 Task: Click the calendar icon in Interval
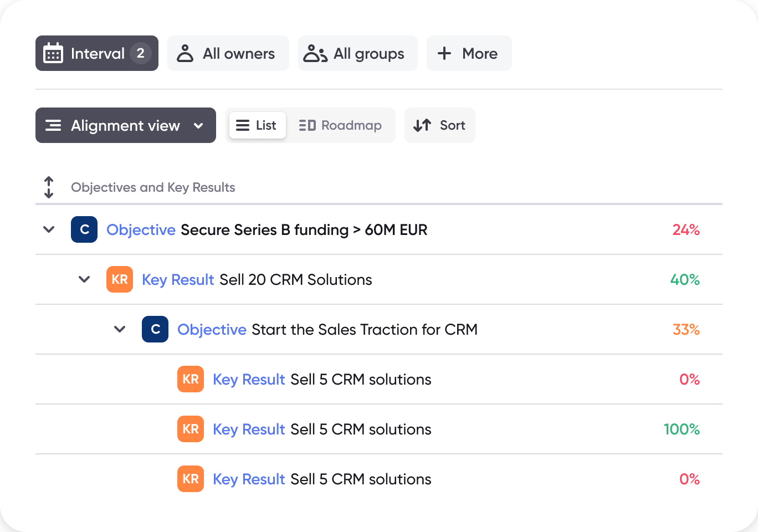53,53
